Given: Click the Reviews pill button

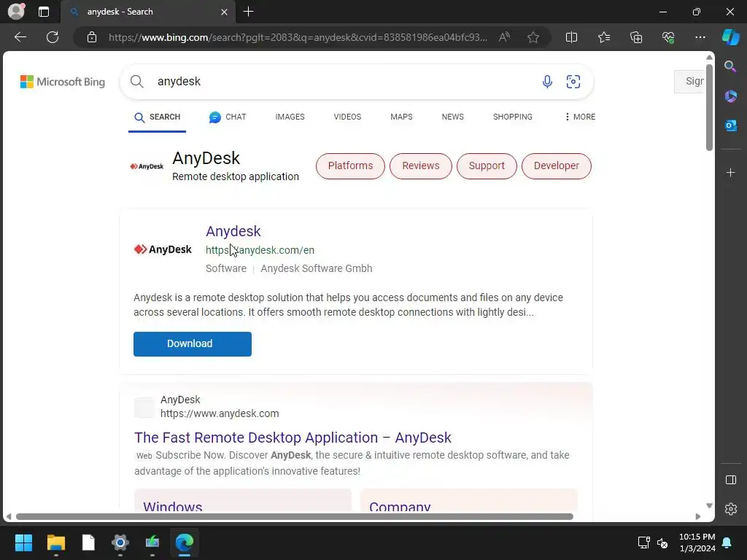Looking at the screenshot, I should point(421,166).
